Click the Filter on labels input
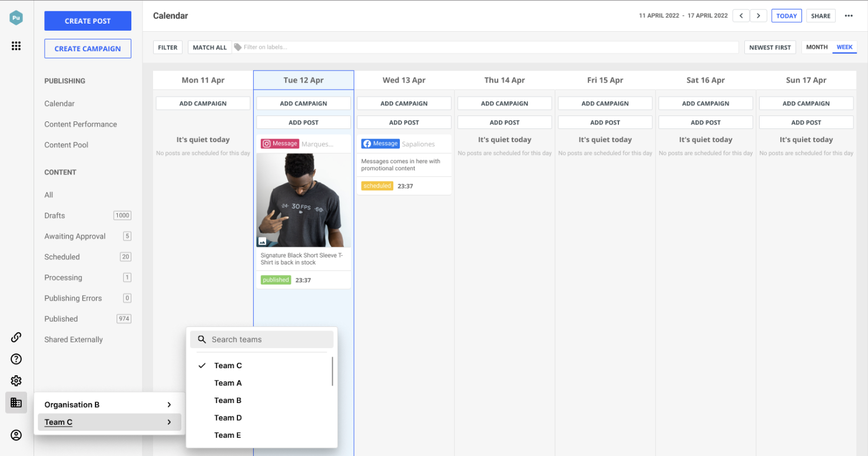This screenshot has height=456, width=868. (x=486, y=47)
